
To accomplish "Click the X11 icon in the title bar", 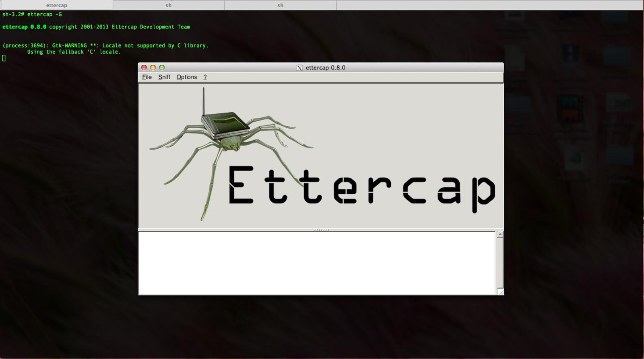I will (x=299, y=68).
